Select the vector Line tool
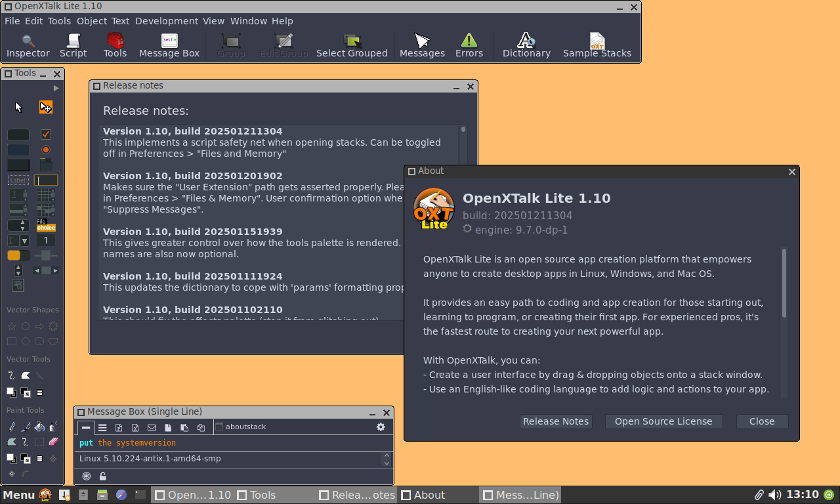The width and height of the screenshot is (840, 504). (x=39, y=376)
